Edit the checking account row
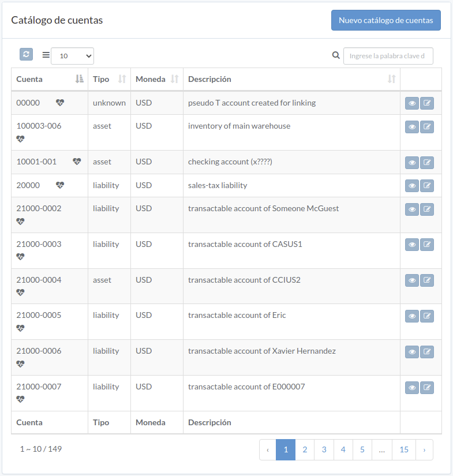This screenshot has height=476, width=453. click(x=427, y=162)
